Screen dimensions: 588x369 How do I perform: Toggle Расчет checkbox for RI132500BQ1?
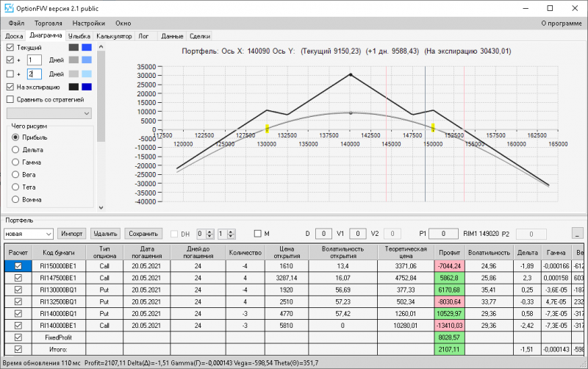[18, 301]
